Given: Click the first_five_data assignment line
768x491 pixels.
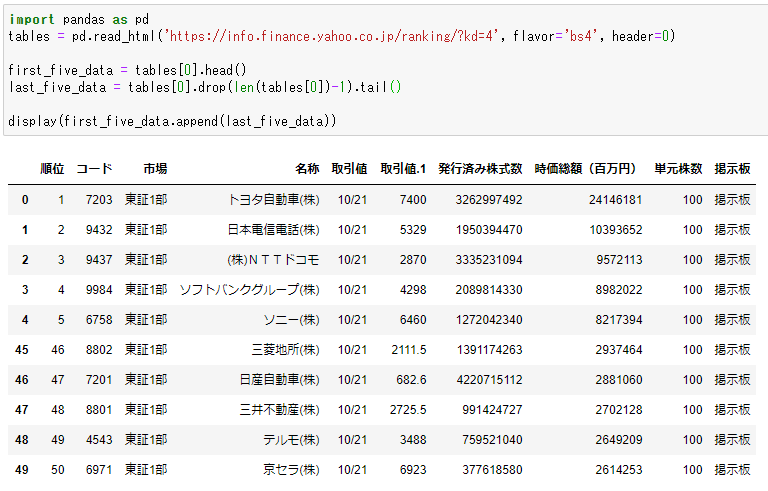Looking at the screenshot, I should coord(127,70).
